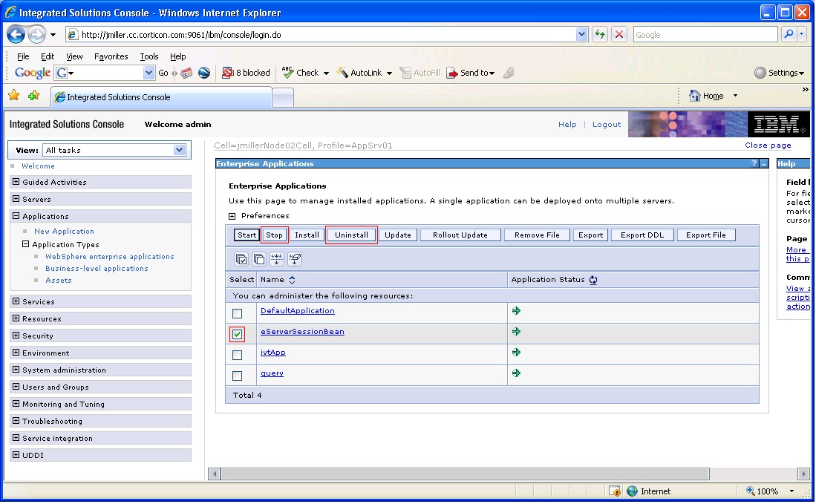Click the Google search input box
The width and height of the screenshot is (816, 504).
pyautogui.click(x=705, y=35)
